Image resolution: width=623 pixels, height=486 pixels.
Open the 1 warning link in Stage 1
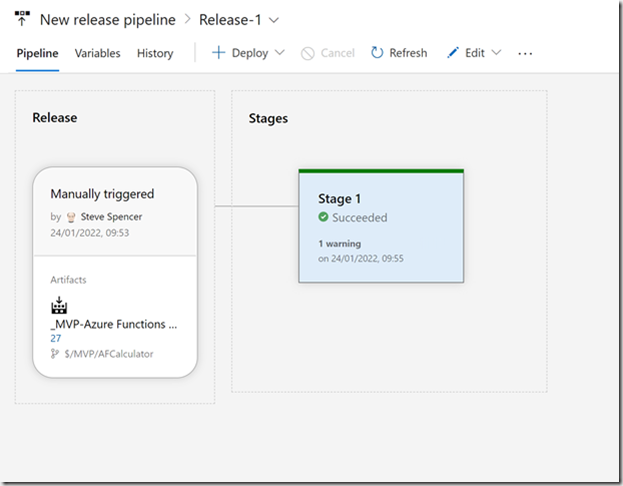click(339, 244)
